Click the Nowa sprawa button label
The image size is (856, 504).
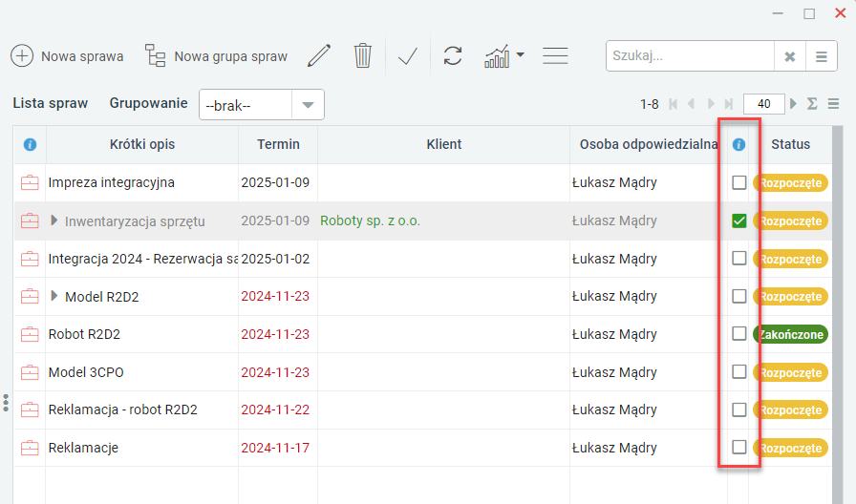(82, 56)
